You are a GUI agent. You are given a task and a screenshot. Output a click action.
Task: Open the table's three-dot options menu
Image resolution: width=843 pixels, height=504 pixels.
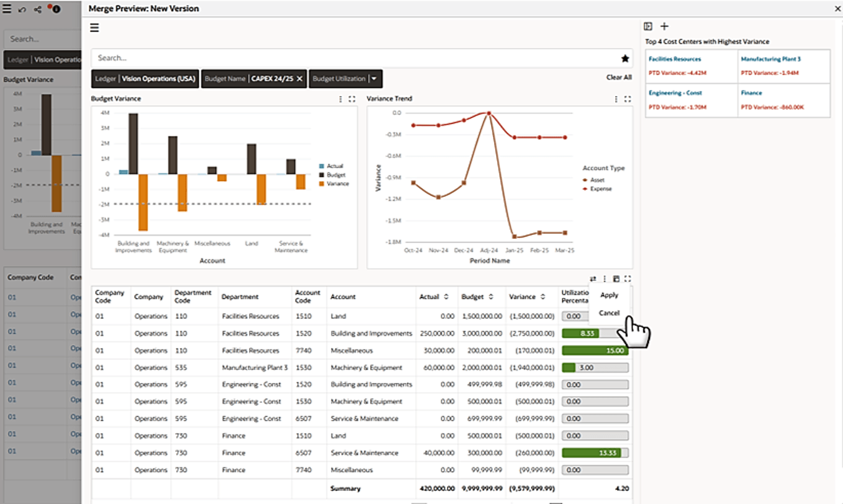(605, 279)
